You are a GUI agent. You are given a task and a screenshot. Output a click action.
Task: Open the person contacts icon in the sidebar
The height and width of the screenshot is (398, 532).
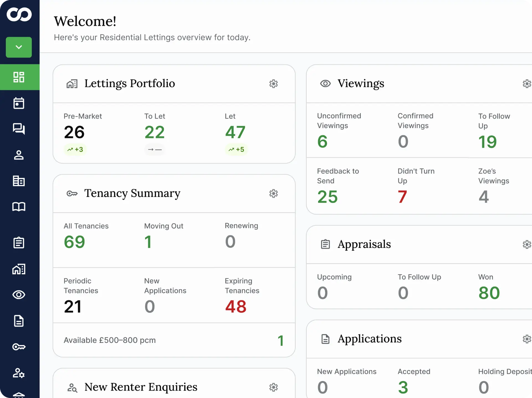click(x=19, y=155)
